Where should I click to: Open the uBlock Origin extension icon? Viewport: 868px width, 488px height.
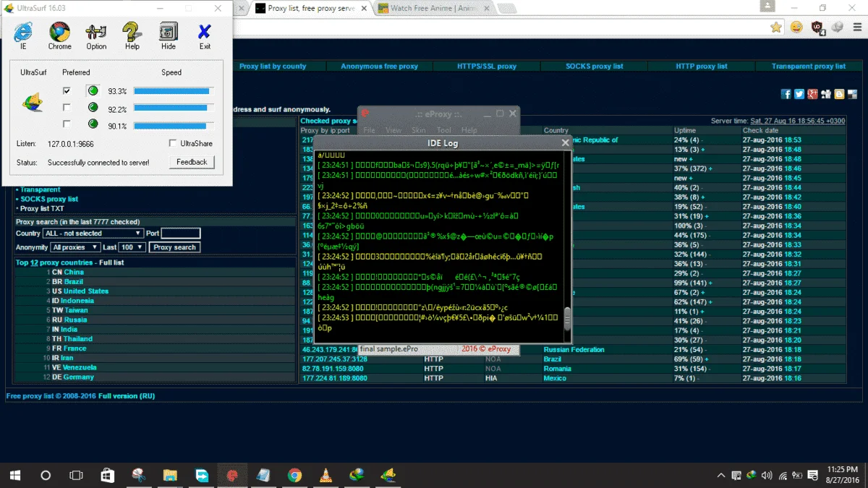817,27
